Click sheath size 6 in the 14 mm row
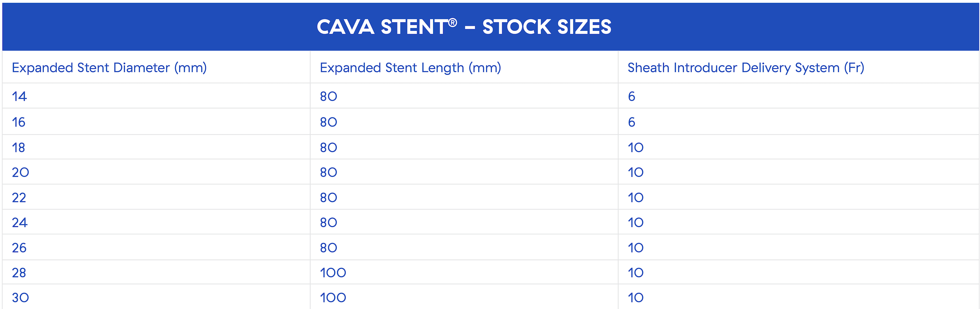 tap(632, 96)
